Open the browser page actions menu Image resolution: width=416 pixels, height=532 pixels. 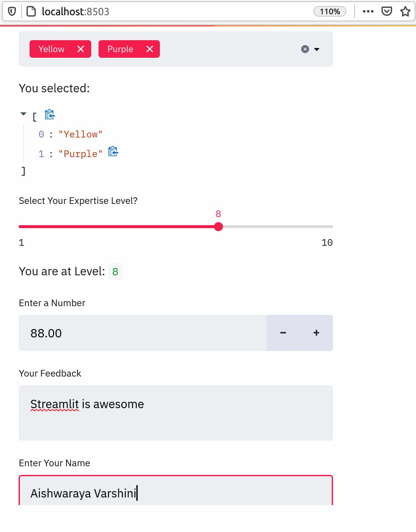(x=368, y=11)
